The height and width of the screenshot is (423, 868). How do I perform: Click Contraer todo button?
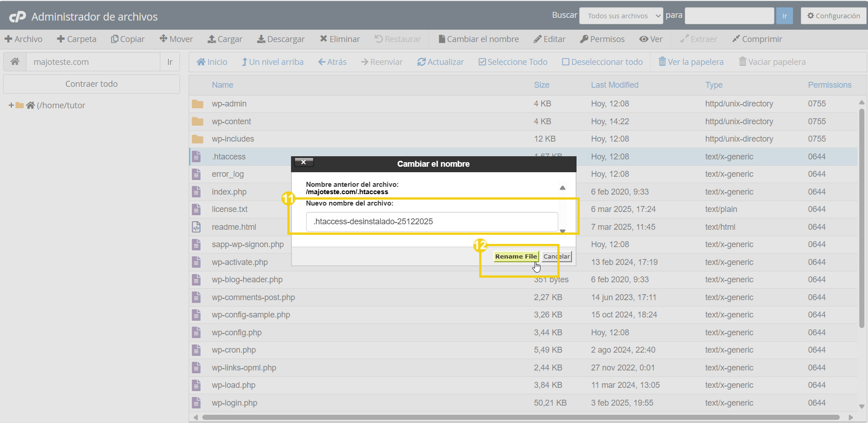tap(91, 84)
